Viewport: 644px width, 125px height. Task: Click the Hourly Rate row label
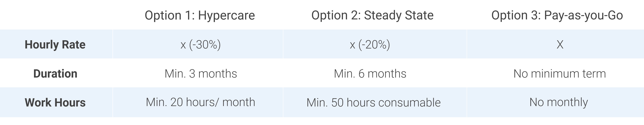(55, 44)
